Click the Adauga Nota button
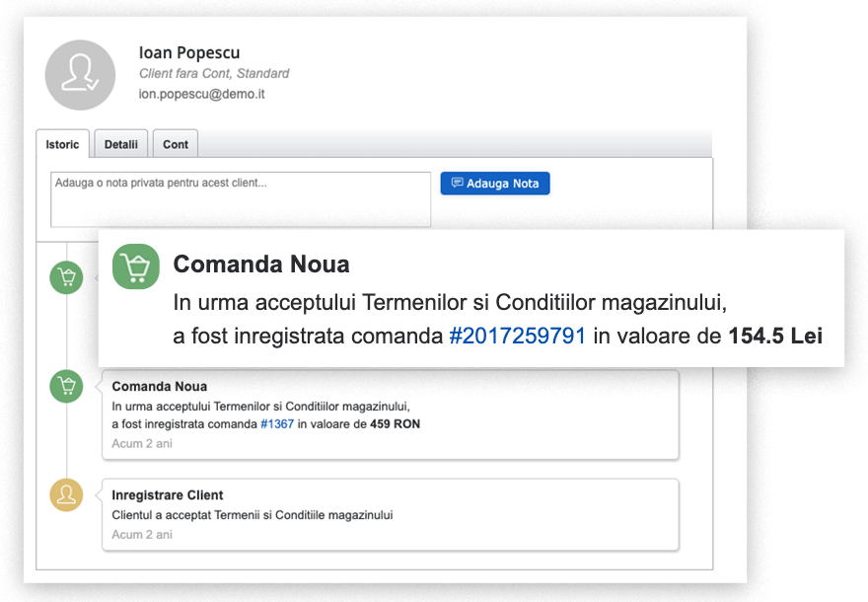 coord(495,184)
